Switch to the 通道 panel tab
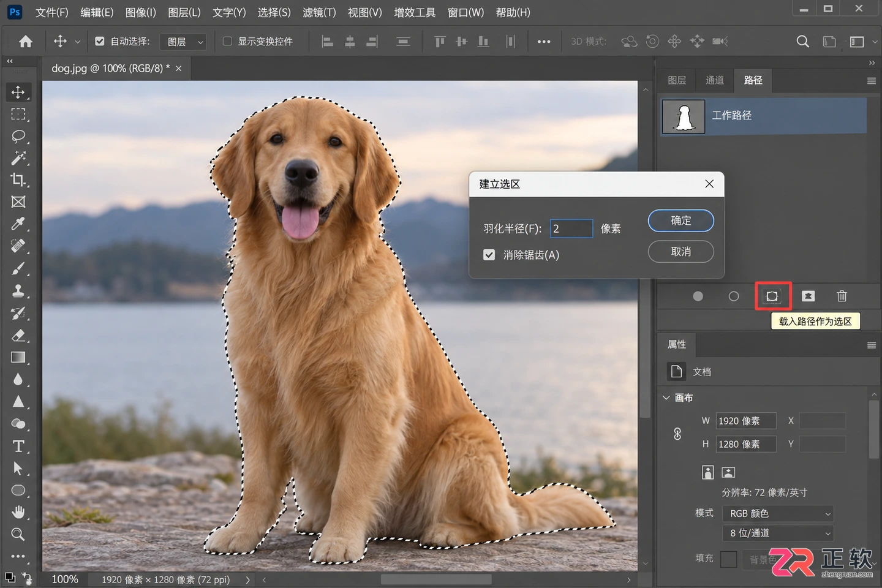The height and width of the screenshot is (588, 882). [715, 80]
